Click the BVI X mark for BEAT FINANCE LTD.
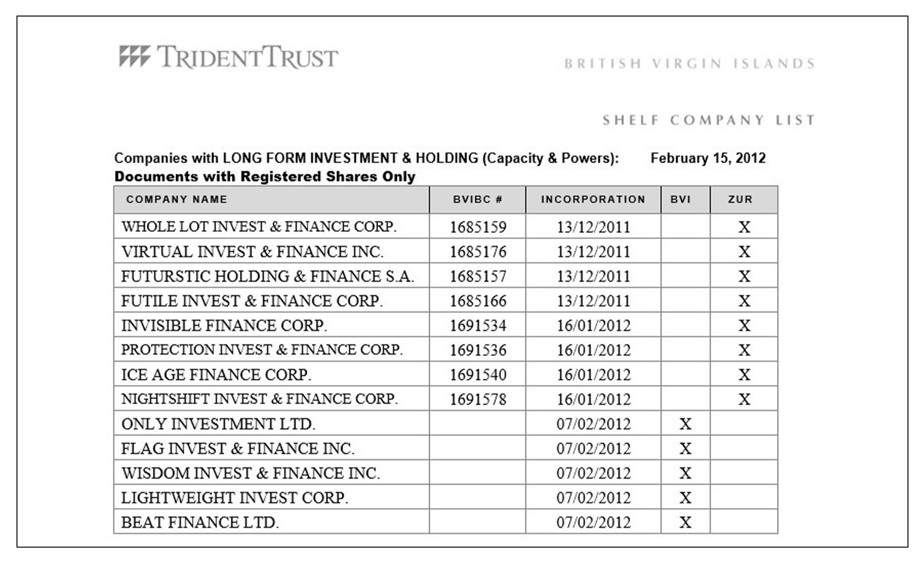Screen dimensions: 924x566 (685, 522)
